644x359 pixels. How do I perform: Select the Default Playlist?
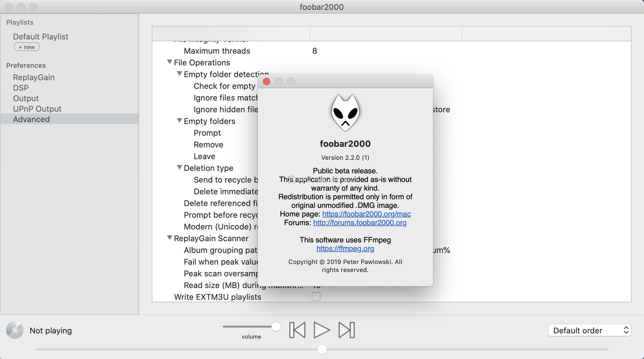pyautogui.click(x=40, y=36)
